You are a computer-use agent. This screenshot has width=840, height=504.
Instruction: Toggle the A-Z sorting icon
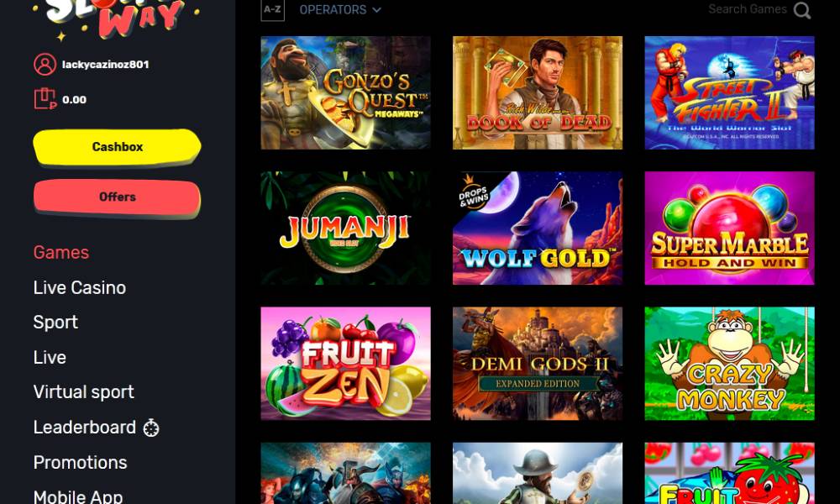tap(273, 9)
